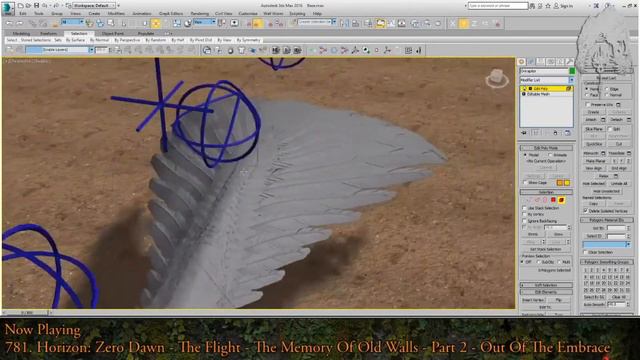Click the Save File icon in quick access toolbar
The width and height of the screenshot is (640, 360).
[x=36, y=6]
